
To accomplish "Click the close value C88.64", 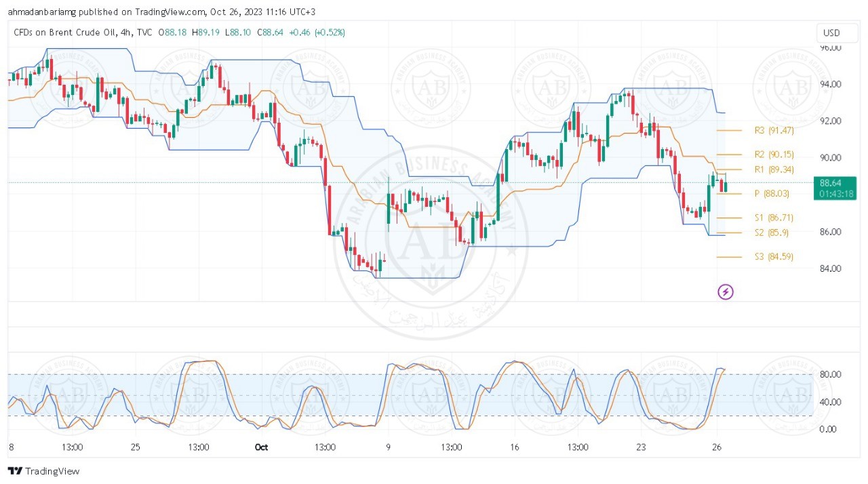I will [269, 32].
